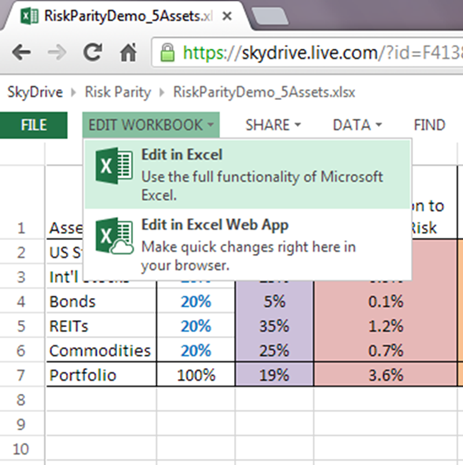Click the Excel cloud icon for Web App

(x=114, y=236)
